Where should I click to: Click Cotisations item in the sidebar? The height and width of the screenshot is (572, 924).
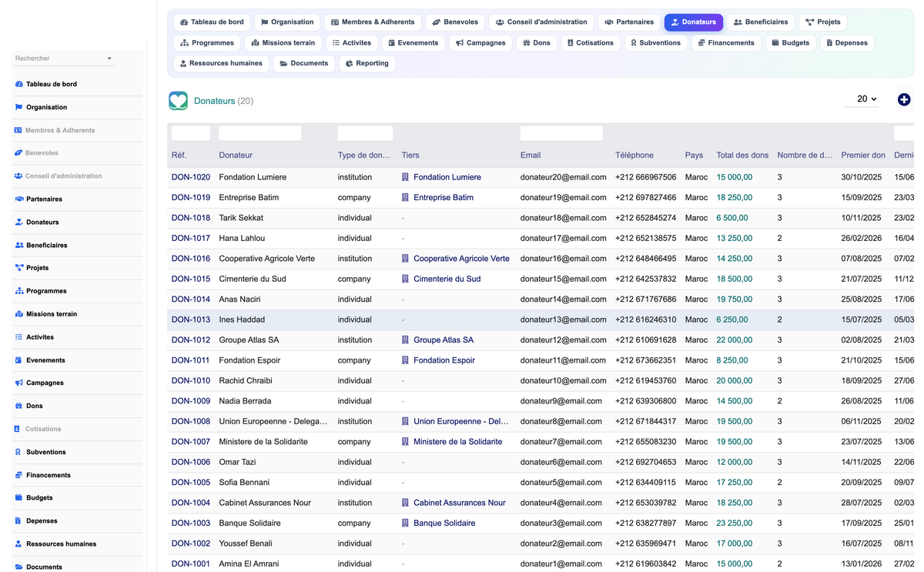point(43,429)
